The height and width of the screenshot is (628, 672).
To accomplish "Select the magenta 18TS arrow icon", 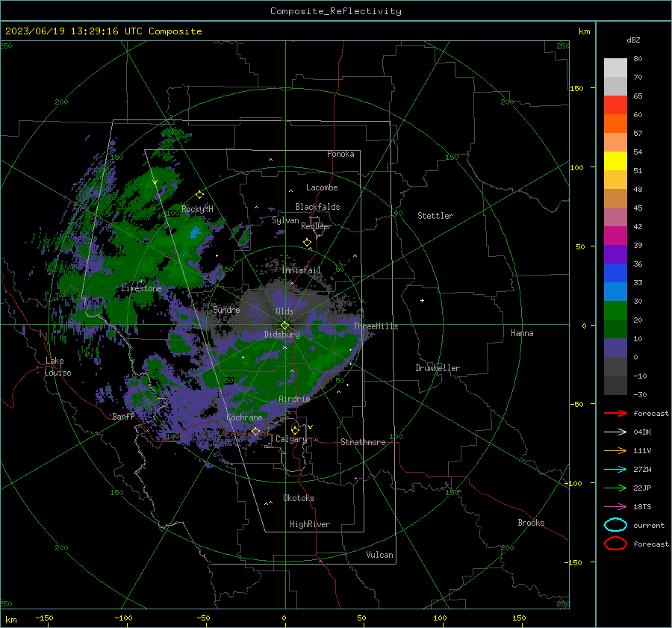I will click(x=615, y=507).
